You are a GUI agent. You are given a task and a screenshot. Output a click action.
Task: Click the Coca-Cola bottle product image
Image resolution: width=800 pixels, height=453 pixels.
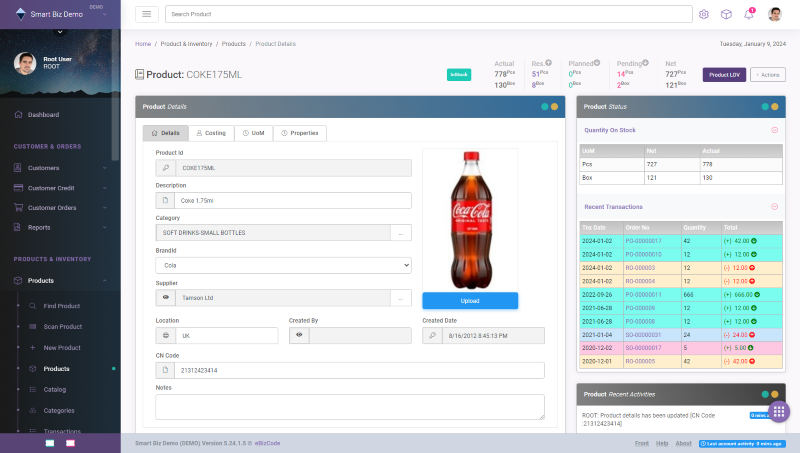coord(470,220)
